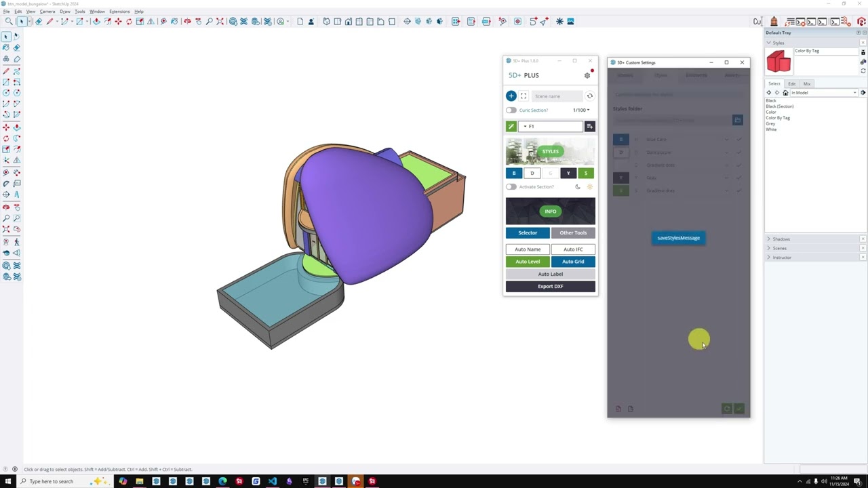Click the Auto Grid button
Viewport: 868px width, 488px height.
(x=573, y=262)
